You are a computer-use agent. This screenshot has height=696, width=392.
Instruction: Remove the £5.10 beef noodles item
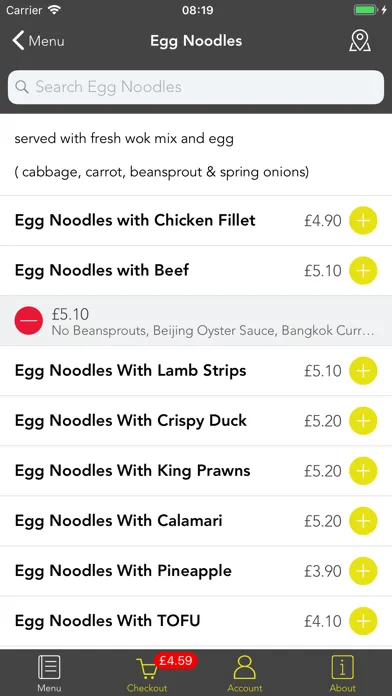point(29,320)
